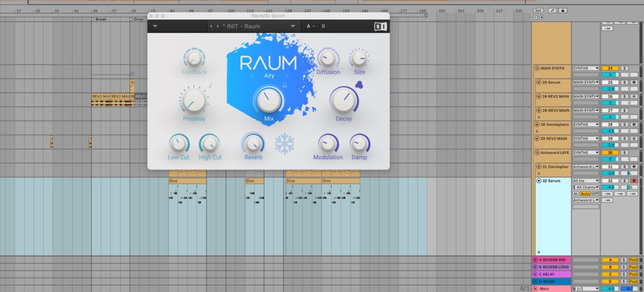The height and width of the screenshot is (292, 644).
Task: Click the Raum Modulation knob
Action: click(328, 144)
